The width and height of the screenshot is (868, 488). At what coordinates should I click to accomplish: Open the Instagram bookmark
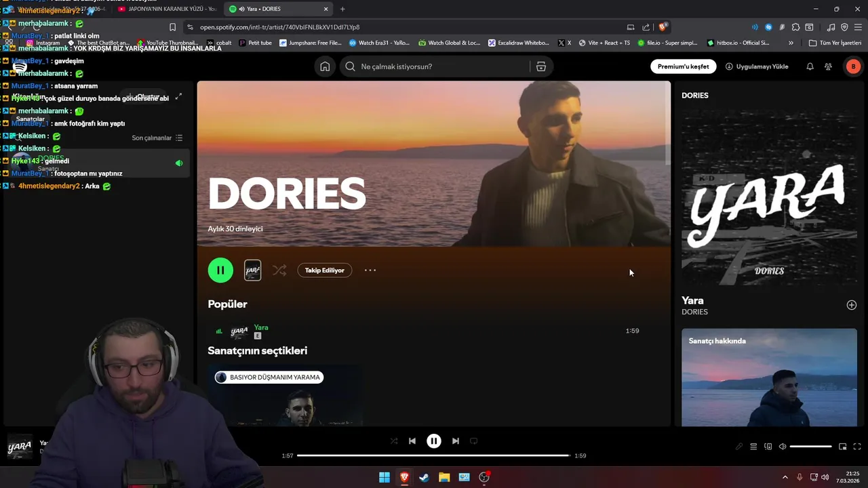coord(43,43)
